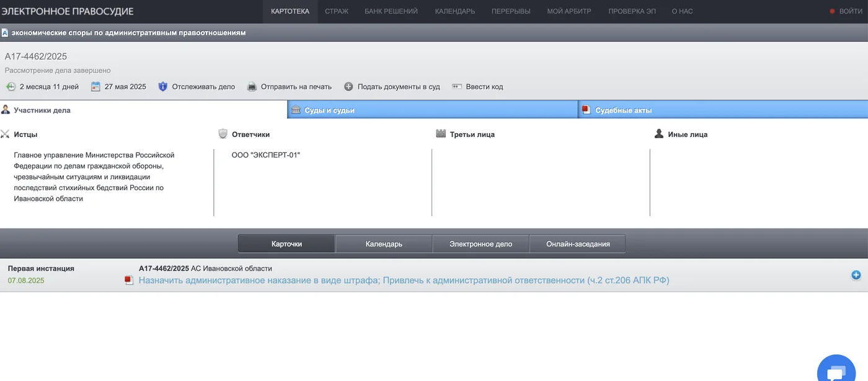
Task: Click the shield icon beside Ответчики
Action: 223,134
